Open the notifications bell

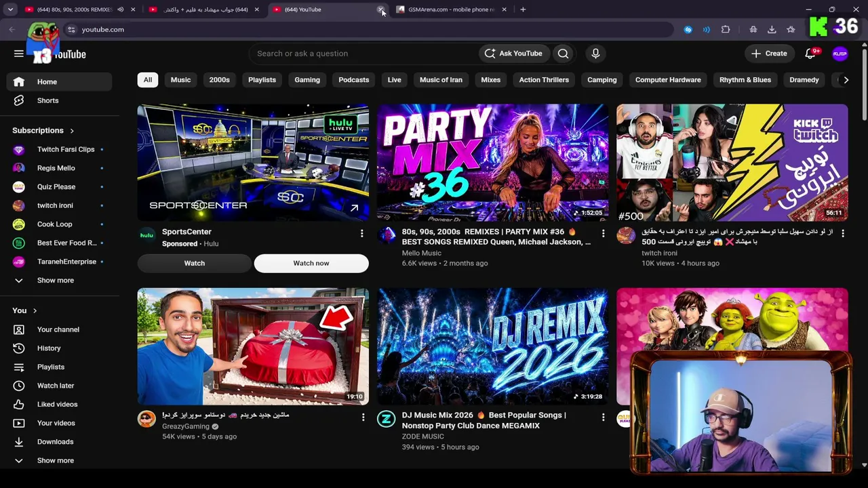(x=810, y=54)
